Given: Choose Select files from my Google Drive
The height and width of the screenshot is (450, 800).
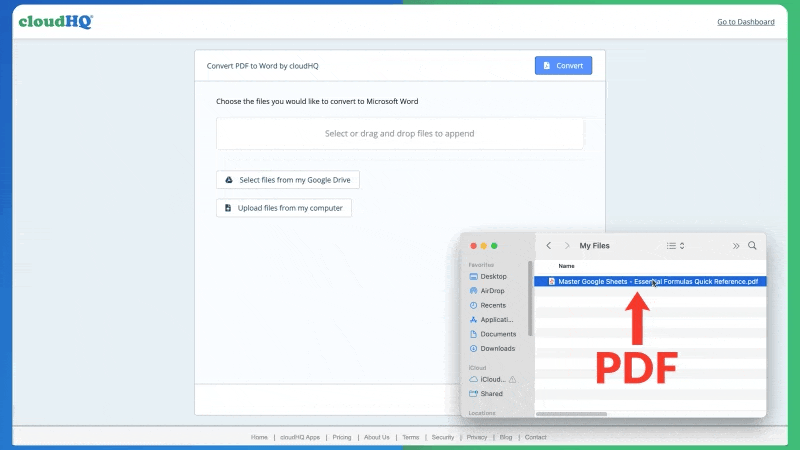Looking at the screenshot, I should [288, 180].
